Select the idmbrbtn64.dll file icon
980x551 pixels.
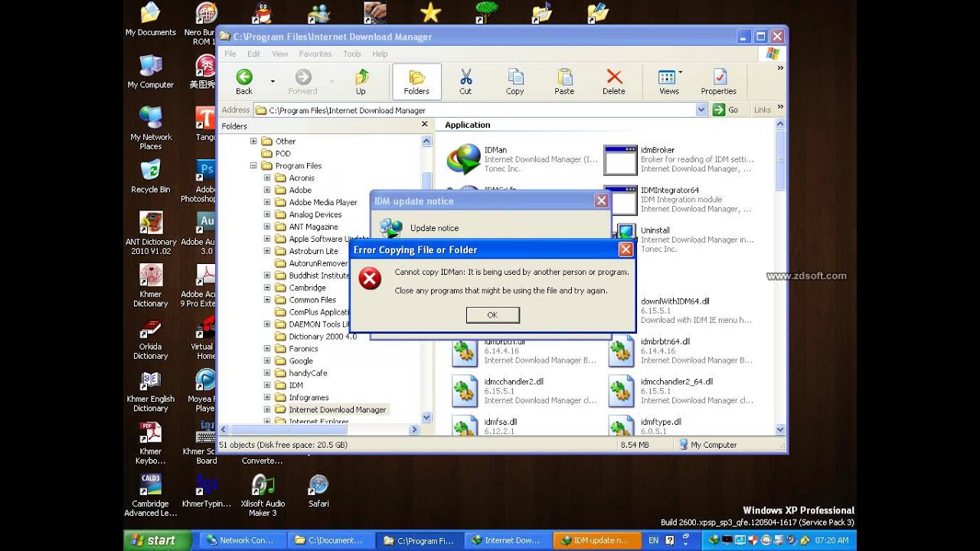click(x=621, y=352)
